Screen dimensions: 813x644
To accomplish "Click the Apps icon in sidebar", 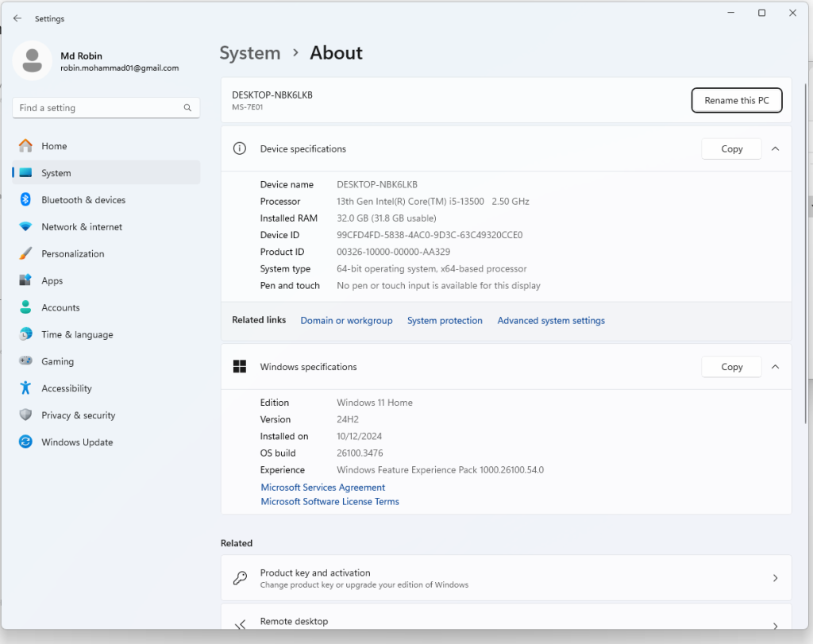I will tap(25, 280).
